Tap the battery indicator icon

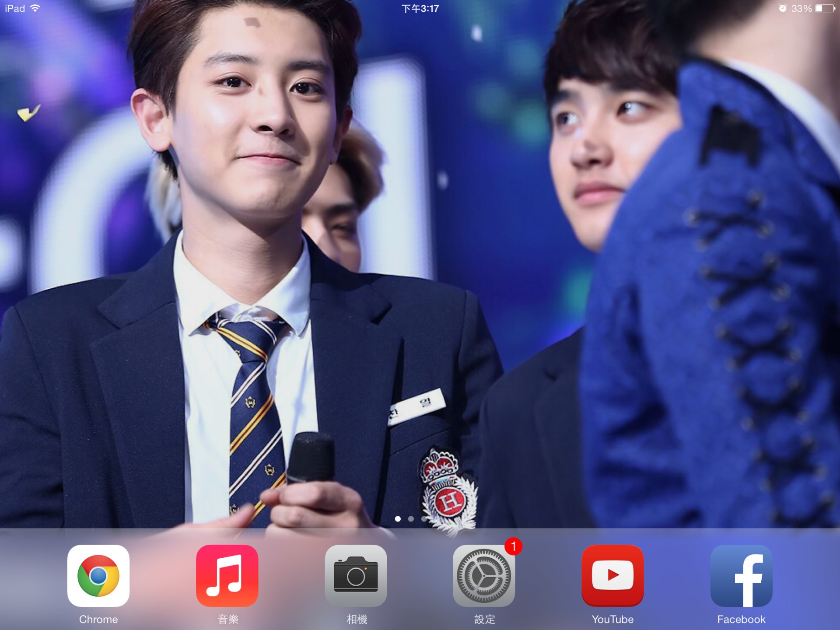pos(825,8)
